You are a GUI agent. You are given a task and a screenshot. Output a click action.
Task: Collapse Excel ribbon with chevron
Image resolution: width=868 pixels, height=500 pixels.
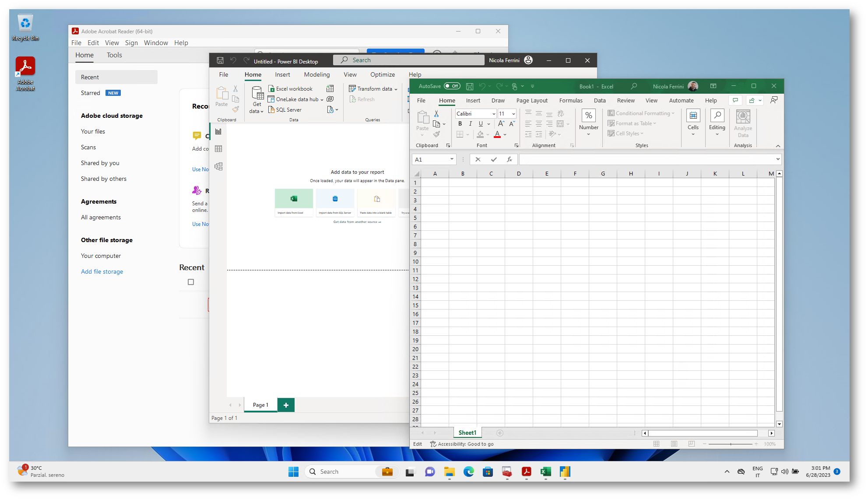point(778,146)
